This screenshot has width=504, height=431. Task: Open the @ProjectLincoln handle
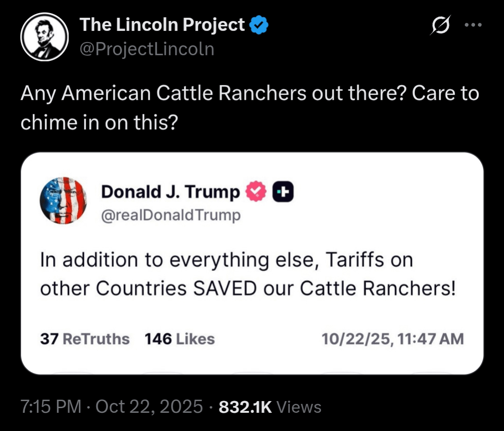point(147,49)
